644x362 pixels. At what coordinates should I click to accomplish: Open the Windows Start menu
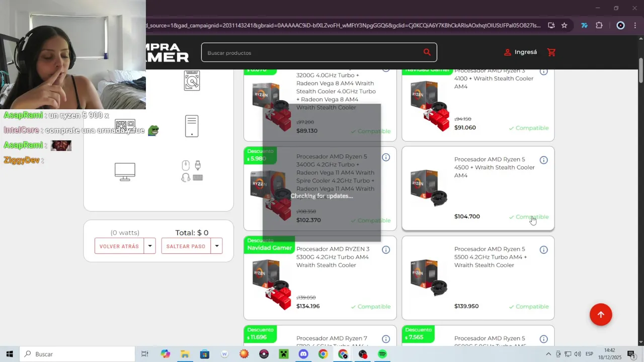coord(10,354)
